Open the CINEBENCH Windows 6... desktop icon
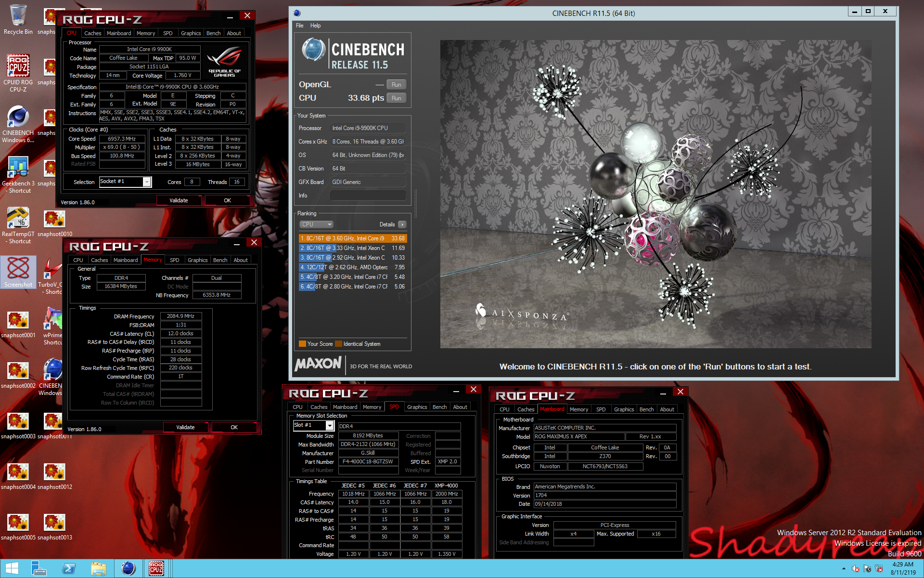 (x=18, y=124)
